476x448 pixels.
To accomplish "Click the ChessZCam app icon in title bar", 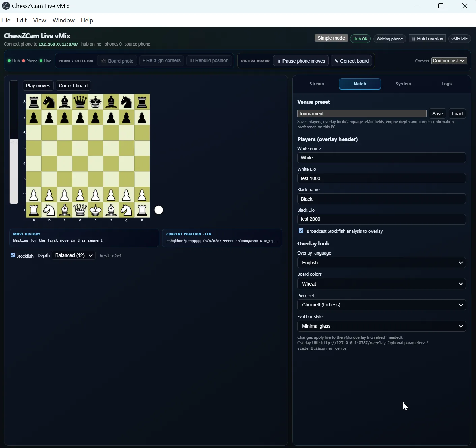I will click(x=6, y=6).
